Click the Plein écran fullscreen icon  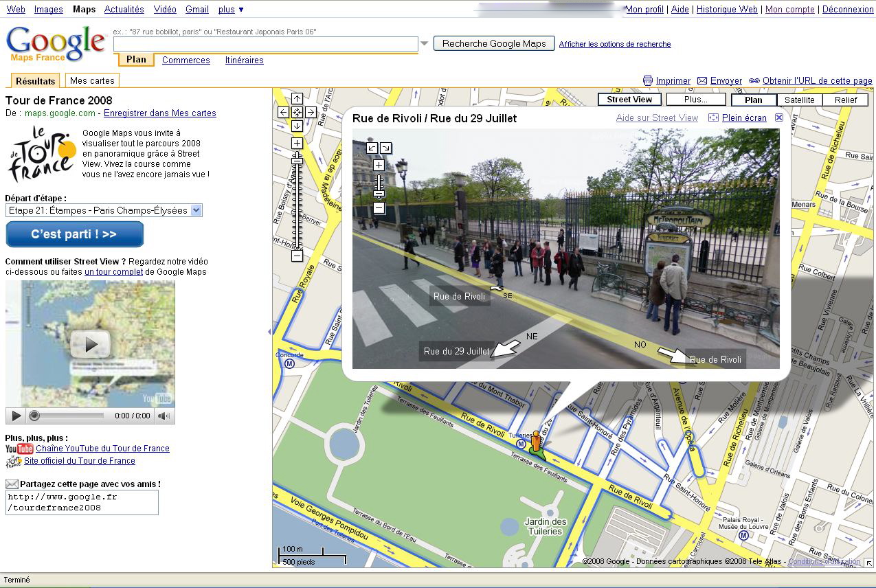[x=713, y=118]
